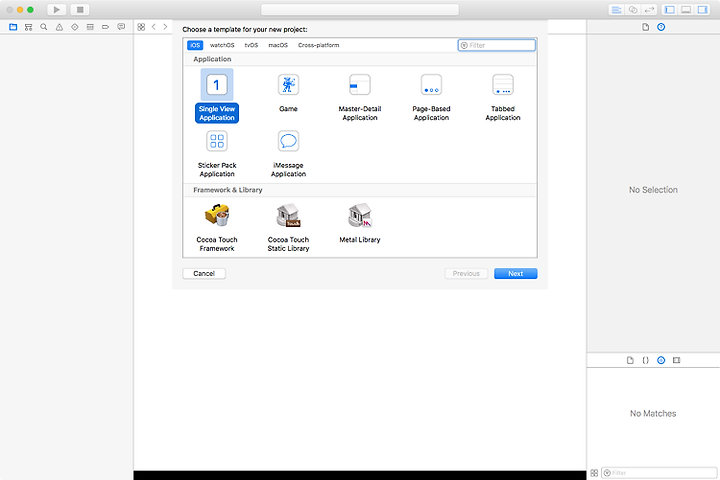Select Master-Detail Application template
The width and height of the screenshot is (720, 480).
point(360,96)
